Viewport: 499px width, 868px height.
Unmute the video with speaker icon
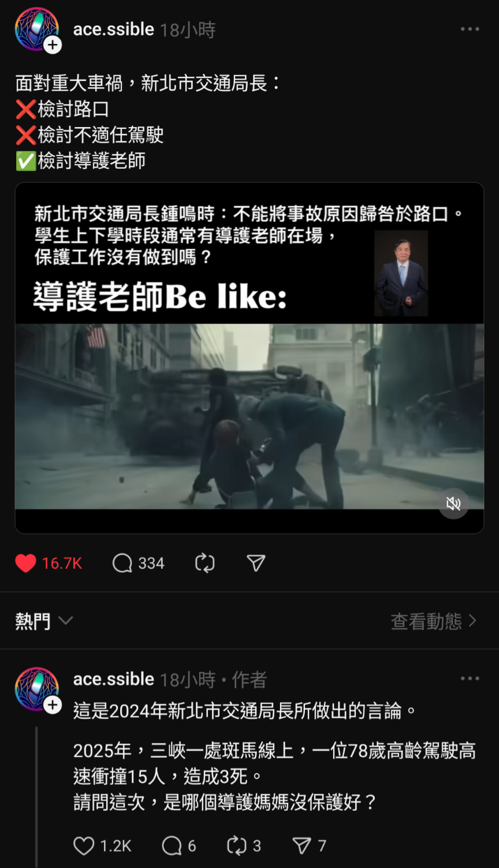pos(453,504)
